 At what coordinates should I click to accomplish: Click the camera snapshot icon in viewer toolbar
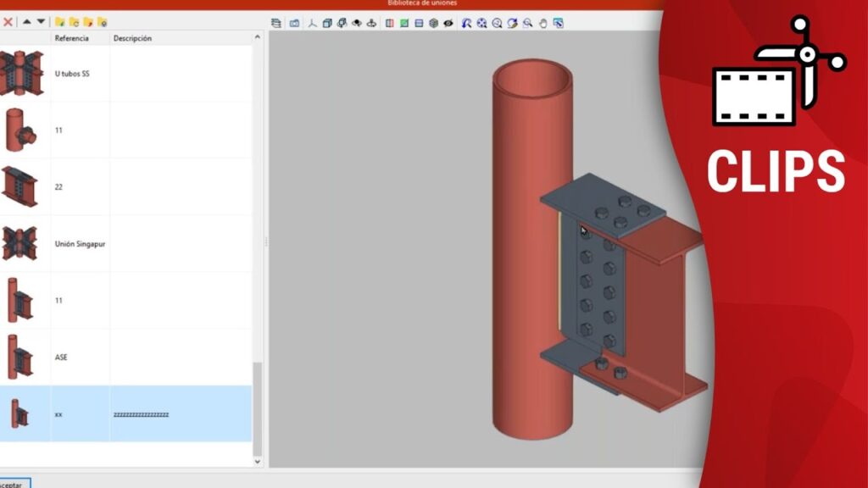pos(294,23)
